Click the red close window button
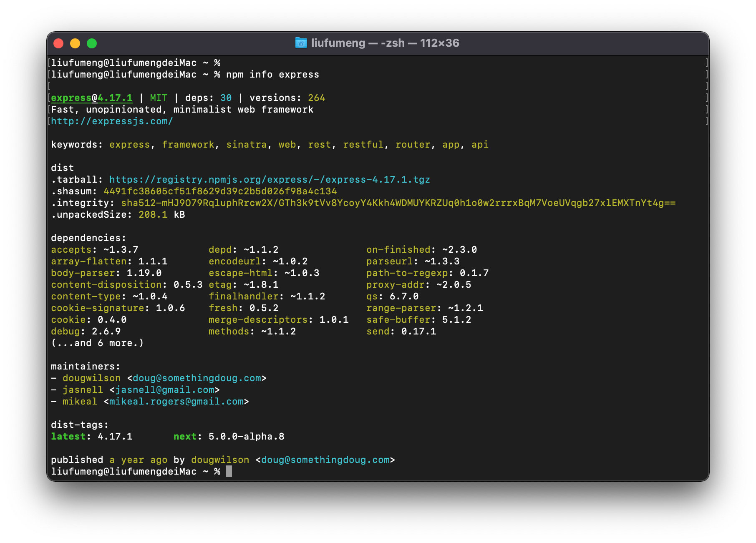The height and width of the screenshot is (543, 756). click(x=59, y=43)
